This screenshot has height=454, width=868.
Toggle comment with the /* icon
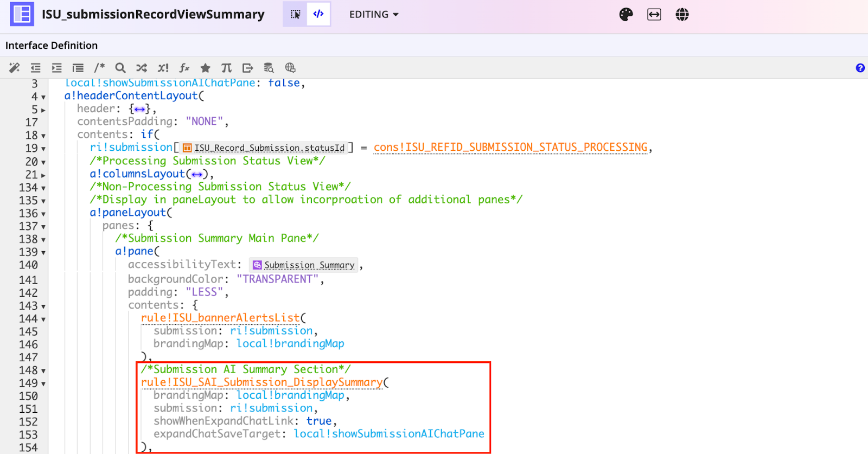coord(99,68)
